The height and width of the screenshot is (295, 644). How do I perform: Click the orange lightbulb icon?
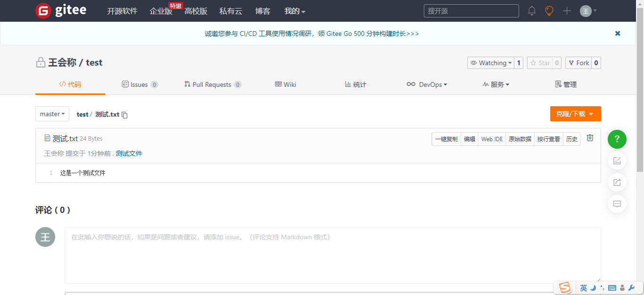click(x=549, y=11)
